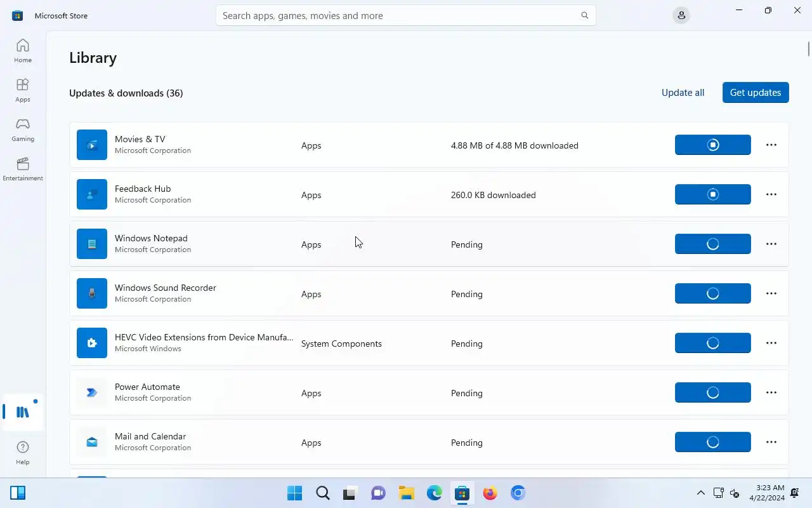Screen dimensions: 812x508
Task: Click the Windows Notepad app icon
Action: tap(92, 244)
